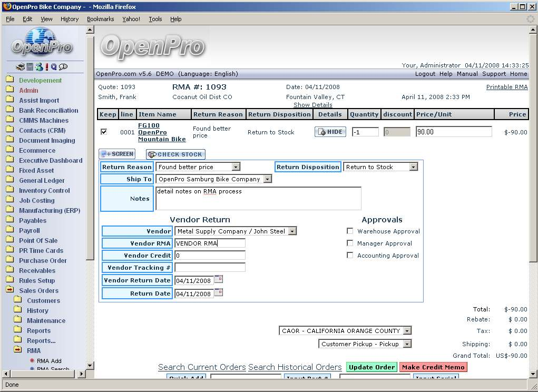Open the History menu in menu bar
The image size is (538, 392).
tap(69, 19)
